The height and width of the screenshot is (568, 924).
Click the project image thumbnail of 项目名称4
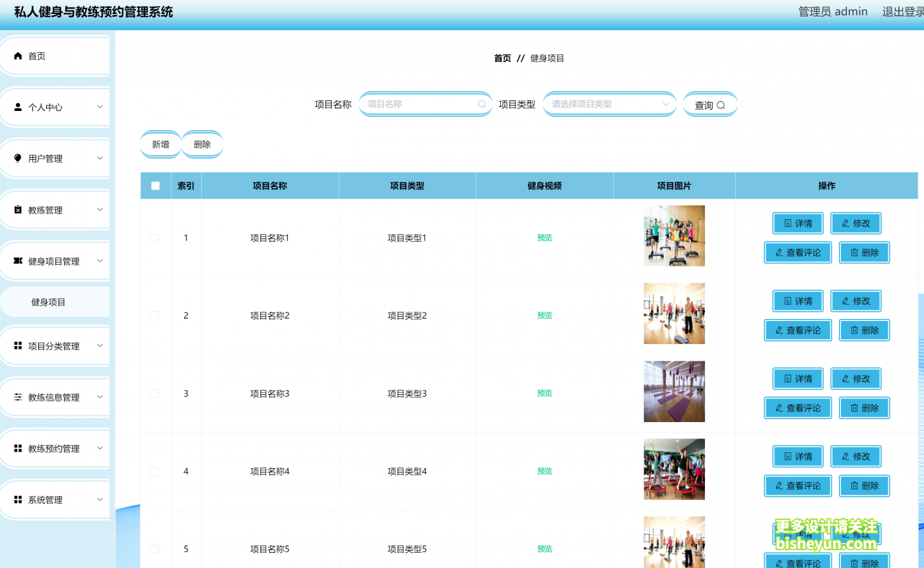674,469
